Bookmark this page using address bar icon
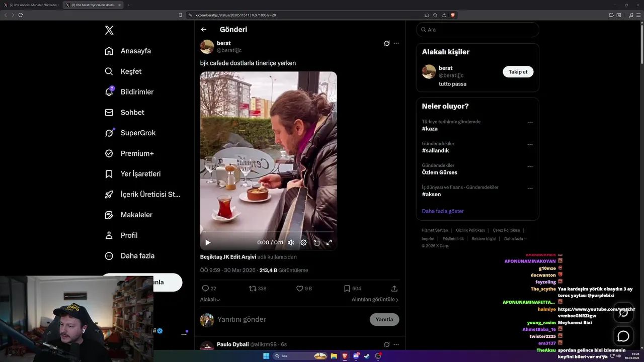 181,15
